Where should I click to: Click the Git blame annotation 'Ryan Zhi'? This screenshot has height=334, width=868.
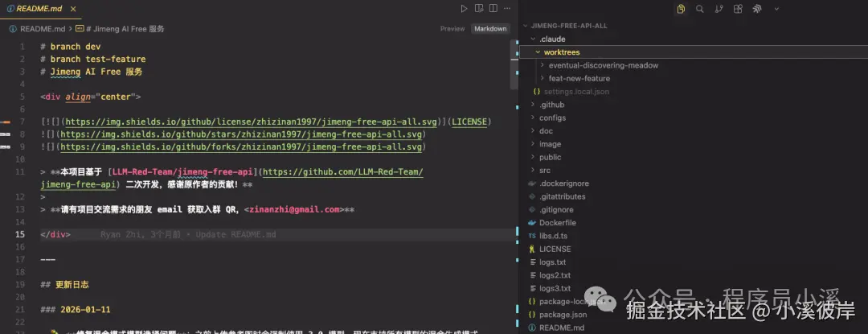[x=188, y=235]
